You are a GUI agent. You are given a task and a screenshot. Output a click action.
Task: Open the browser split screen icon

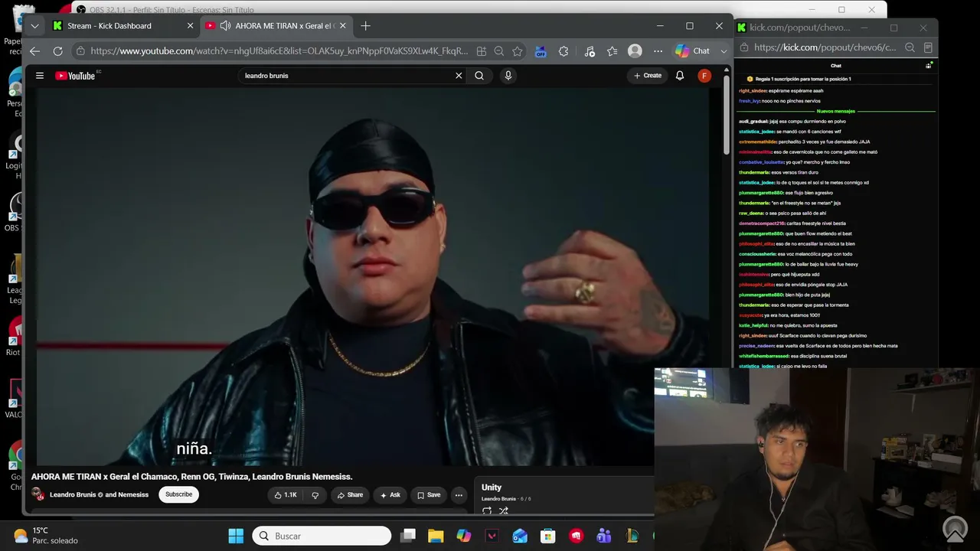pos(482,51)
